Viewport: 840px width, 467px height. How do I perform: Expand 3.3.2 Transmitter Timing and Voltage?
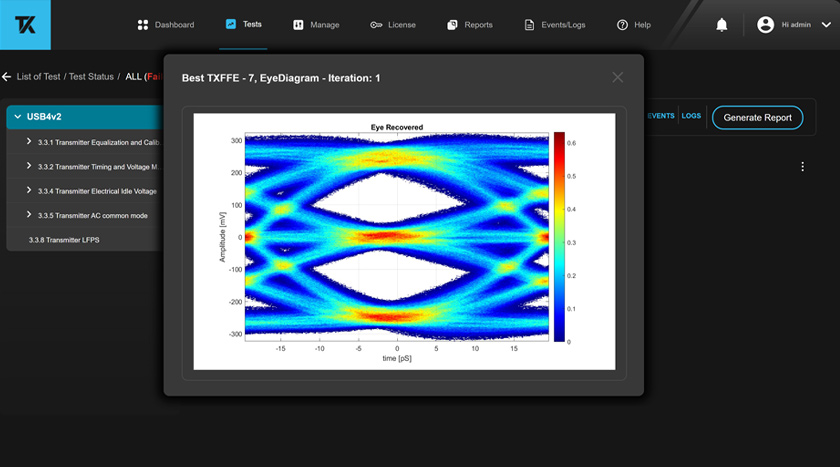click(x=29, y=166)
